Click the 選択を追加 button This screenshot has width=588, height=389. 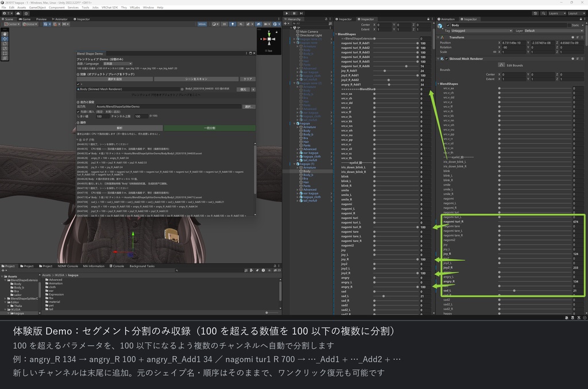coord(115,79)
